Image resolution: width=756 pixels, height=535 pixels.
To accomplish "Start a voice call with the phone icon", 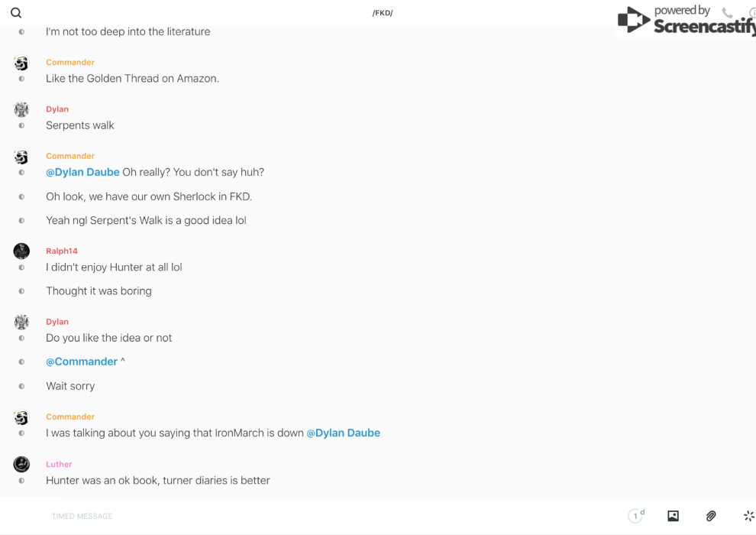I will (x=727, y=13).
